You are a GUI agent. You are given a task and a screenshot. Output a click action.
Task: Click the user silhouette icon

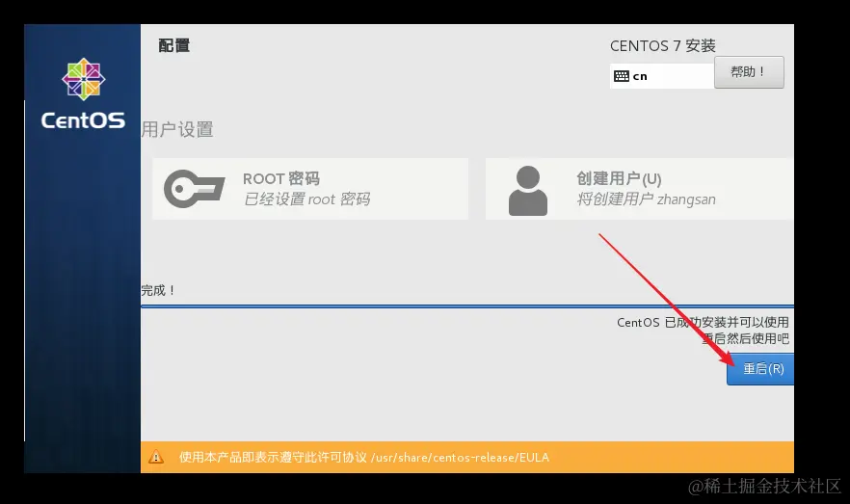[527, 191]
